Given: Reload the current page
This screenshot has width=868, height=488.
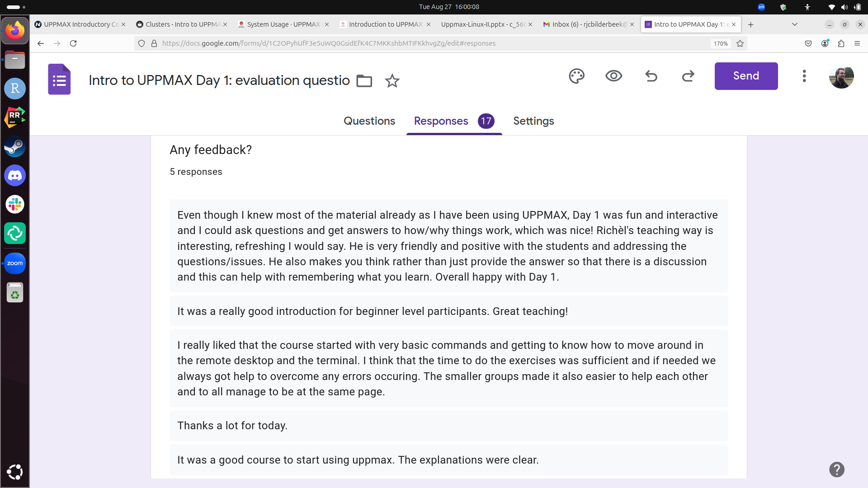Looking at the screenshot, I should (73, 43).
